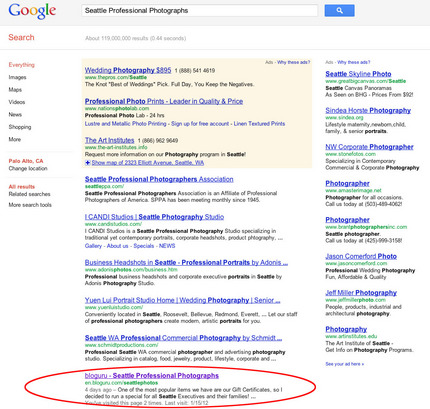Click the 'Palo Alto, CA' location text
The height and width of the screenshot is (409, 430).
[x=26, y=161]
